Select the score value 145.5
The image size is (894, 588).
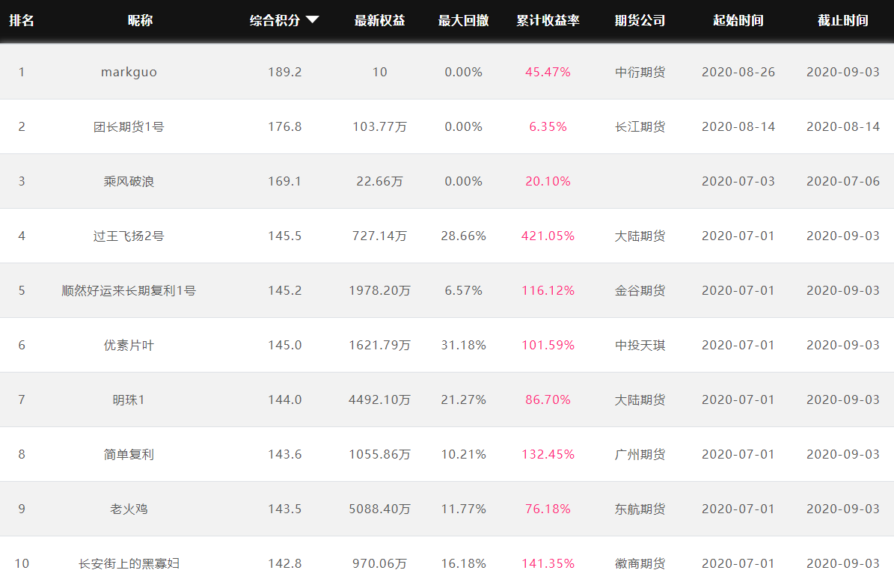284,236
